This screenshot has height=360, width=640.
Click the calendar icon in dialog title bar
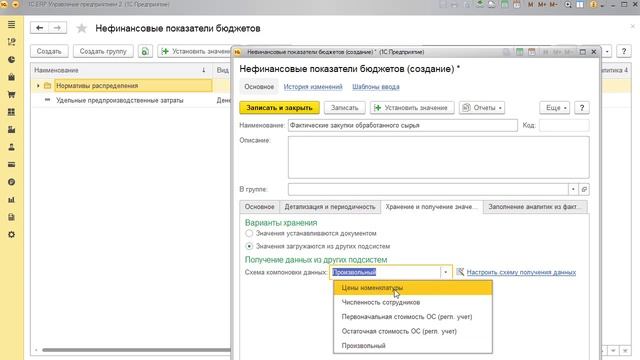(x=531, y=52)
